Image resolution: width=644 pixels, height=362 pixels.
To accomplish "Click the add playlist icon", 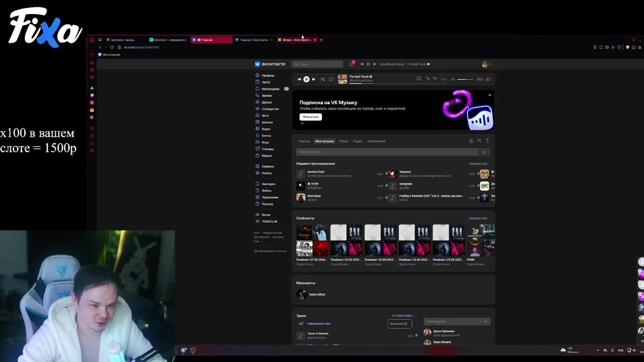I will [x=479, y=141].
